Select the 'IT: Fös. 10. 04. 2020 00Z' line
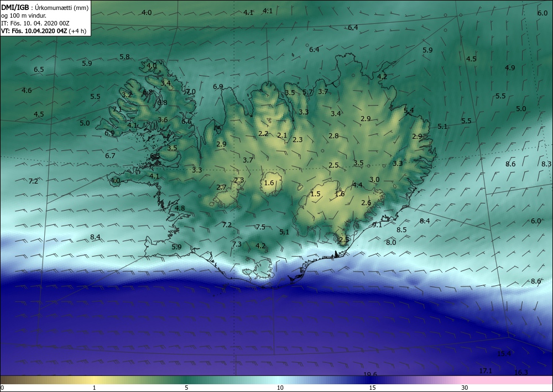Screen dimensions: 553x392 (x=35, y=23)
